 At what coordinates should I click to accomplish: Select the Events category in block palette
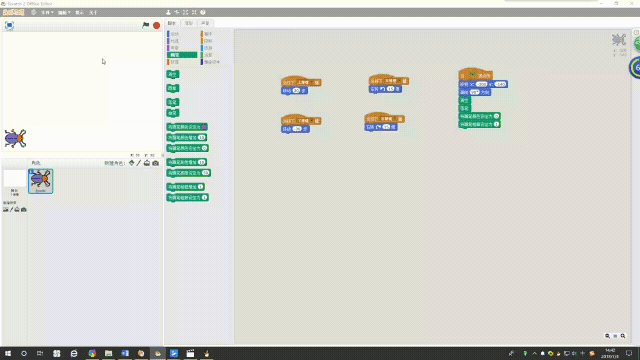[x=208, y=34]
